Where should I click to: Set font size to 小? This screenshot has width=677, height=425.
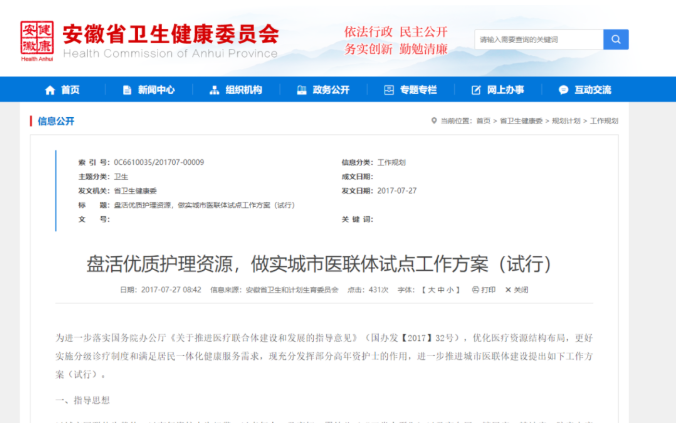[x=450, y=290]
